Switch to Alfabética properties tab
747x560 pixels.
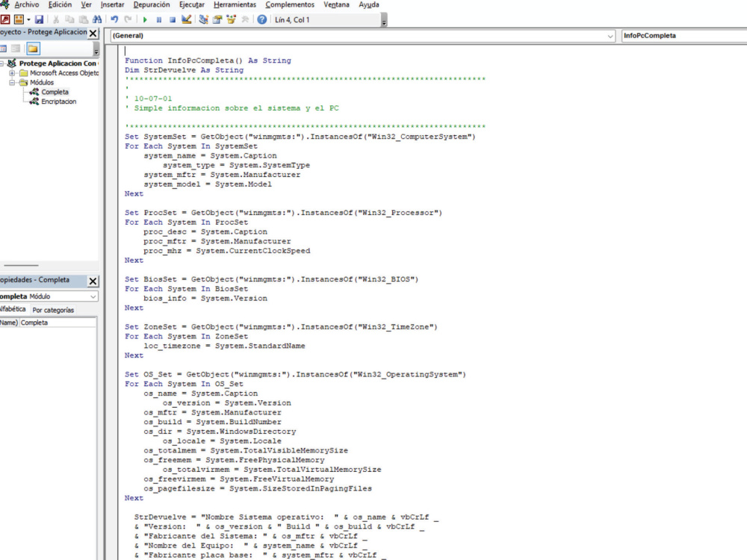[x=13, y=309]
